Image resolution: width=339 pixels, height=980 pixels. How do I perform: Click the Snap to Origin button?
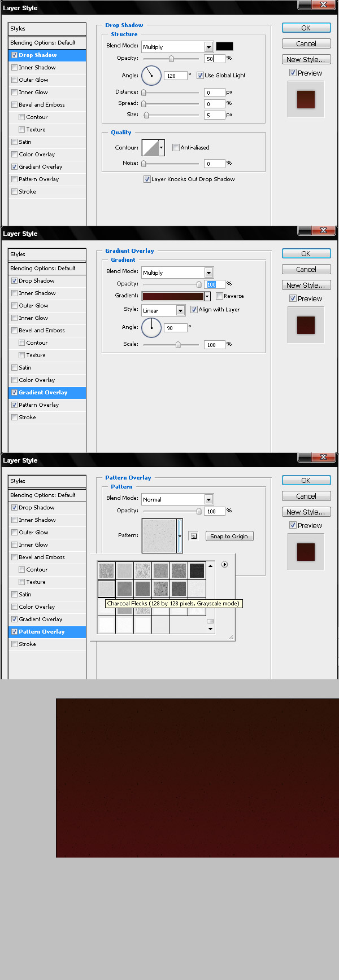(x=229, y=536)
